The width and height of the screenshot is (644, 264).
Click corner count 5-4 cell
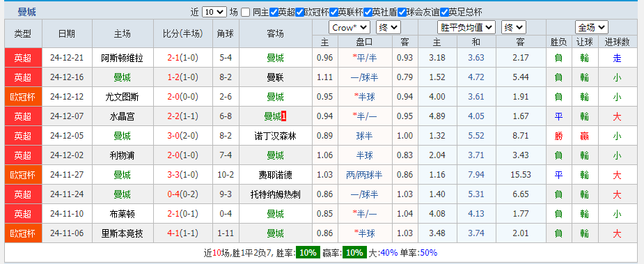(226, 58)
